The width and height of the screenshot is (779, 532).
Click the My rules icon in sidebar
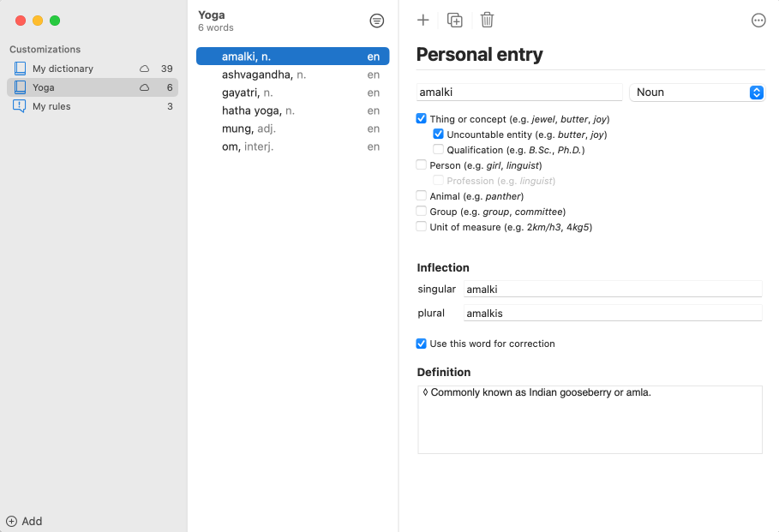20,106
